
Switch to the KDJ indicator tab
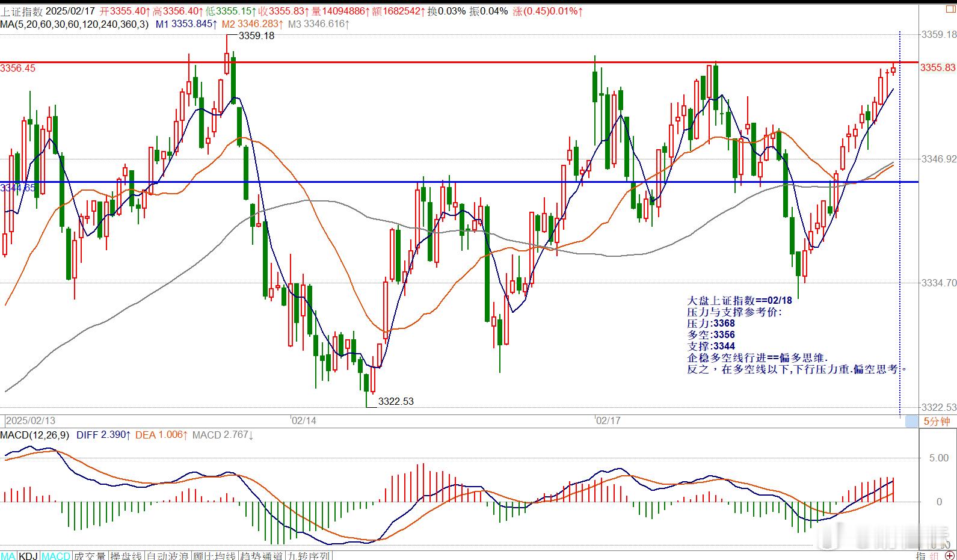[28, 555]
